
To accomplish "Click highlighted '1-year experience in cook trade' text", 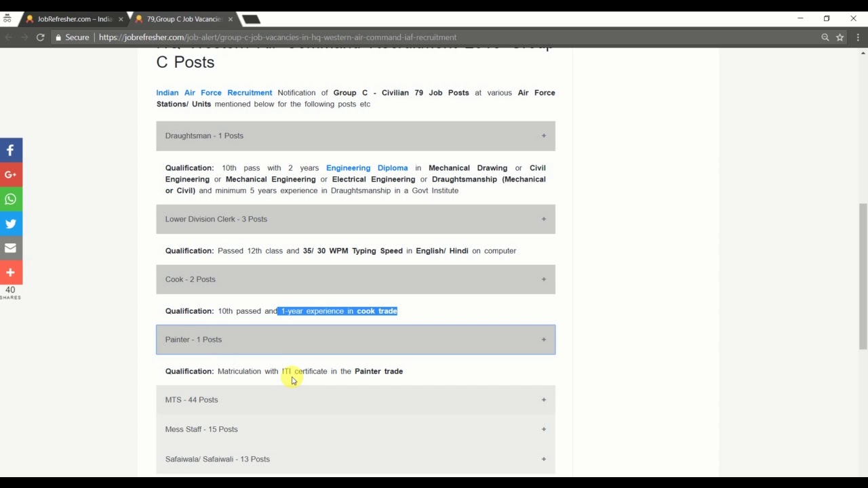I will pyautogui.click(x=338, y=311).
